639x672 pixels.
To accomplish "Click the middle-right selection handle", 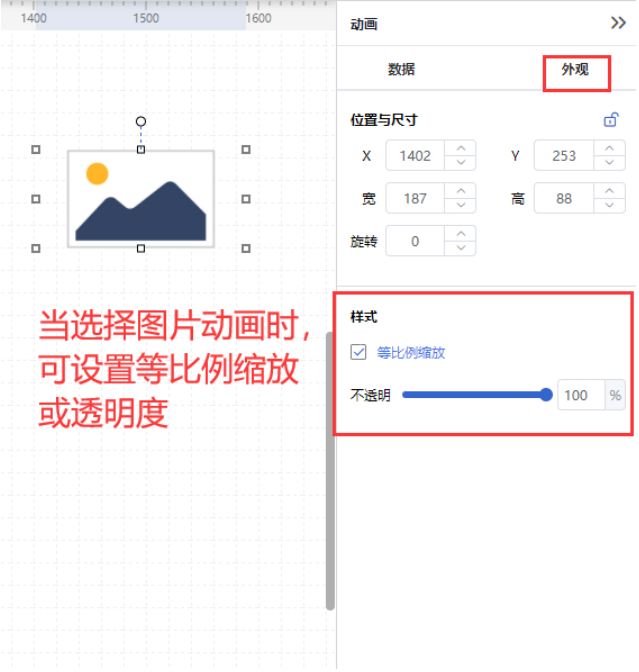I will [246, 199].
